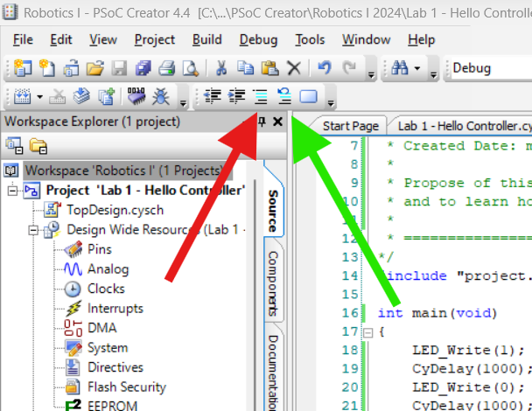Viewport: 532px width, 411px height.
Task: Click the decrease indent icon
Action: tap(213, 96)
